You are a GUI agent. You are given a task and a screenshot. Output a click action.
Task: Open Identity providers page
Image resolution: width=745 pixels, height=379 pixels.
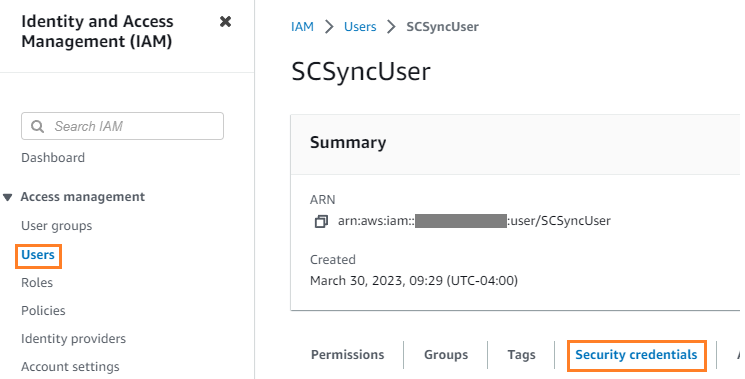click(74, 339)
